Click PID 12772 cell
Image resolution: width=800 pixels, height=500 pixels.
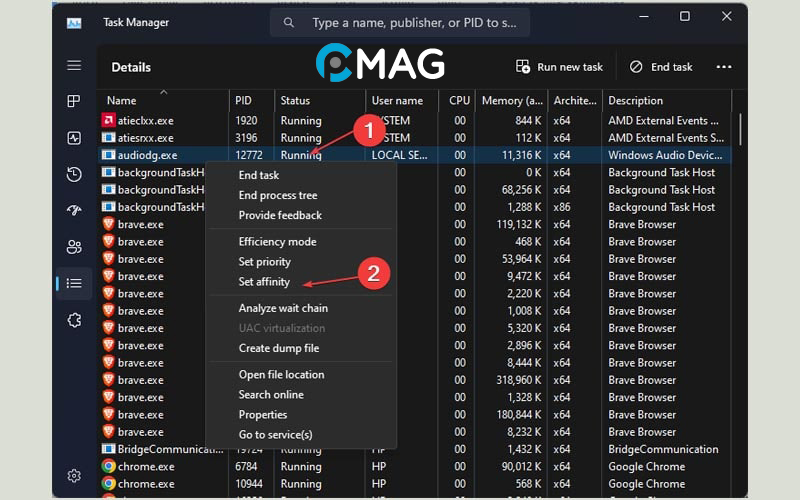click(248, 155)
